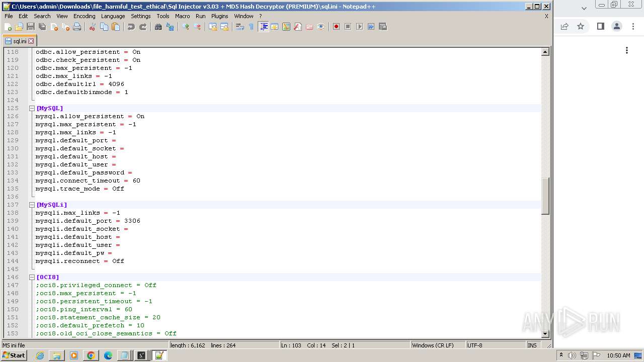Viewport: 644px width, 362px height.
Task: Click the Zoom Out toolbar icon
Action: tap(197, 27)
